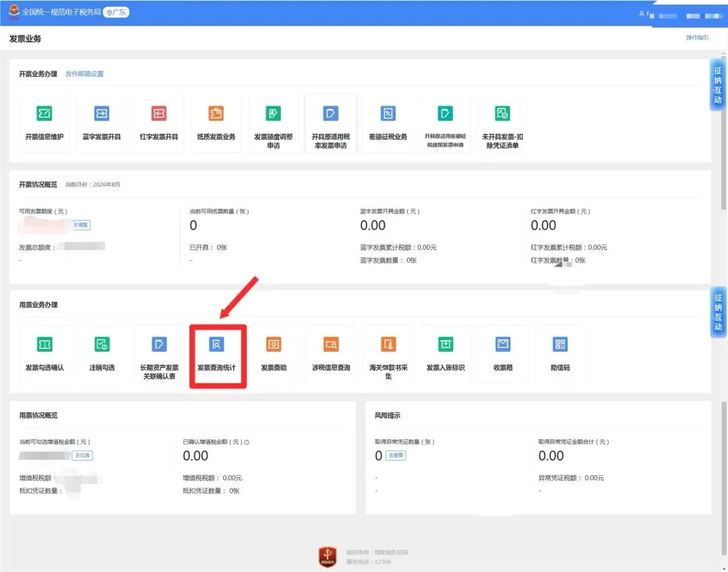The image size is (728, 572).
Task: Click the 开票情况概览 section heading
Action: [x=38, y=185]
